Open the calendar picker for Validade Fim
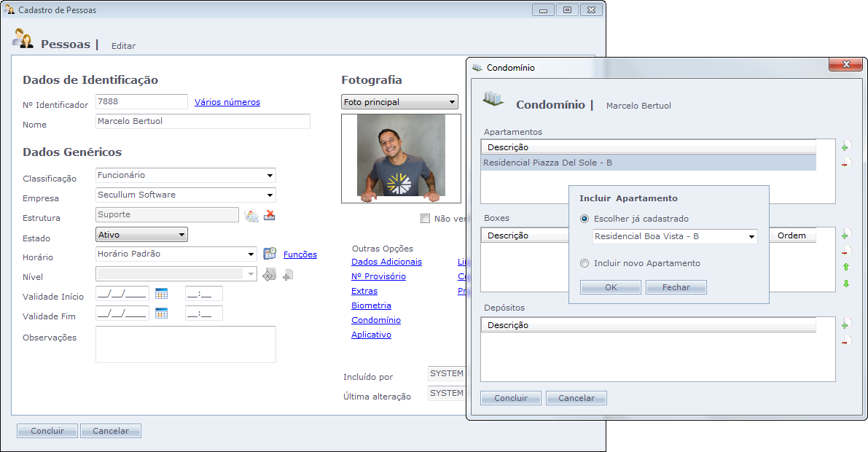 click(161, 313)
